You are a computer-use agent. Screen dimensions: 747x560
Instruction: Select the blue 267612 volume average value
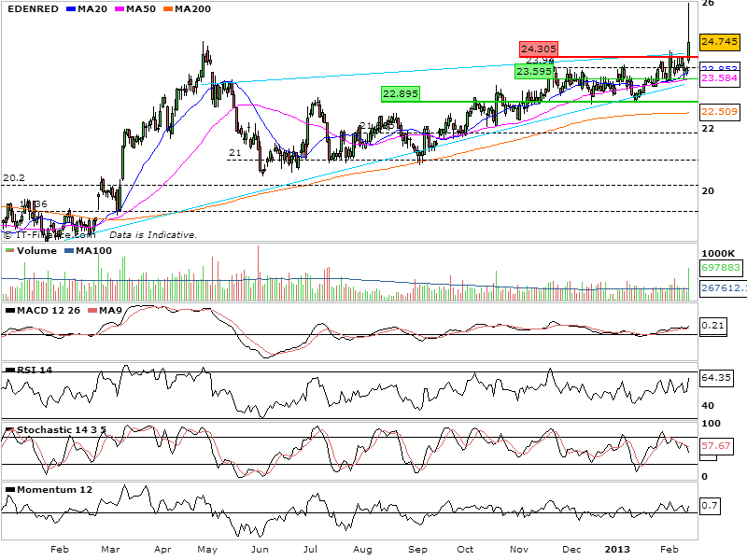(x=723, y=287)
